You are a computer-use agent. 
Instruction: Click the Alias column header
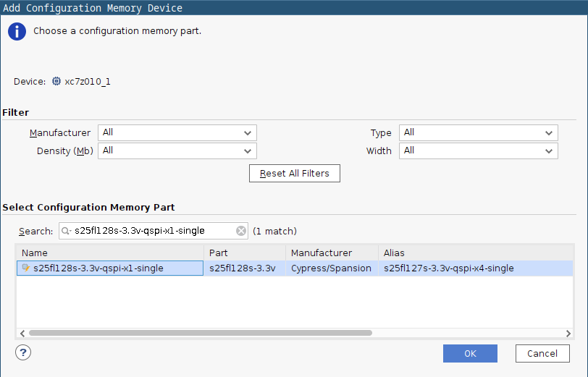point(476,253)
